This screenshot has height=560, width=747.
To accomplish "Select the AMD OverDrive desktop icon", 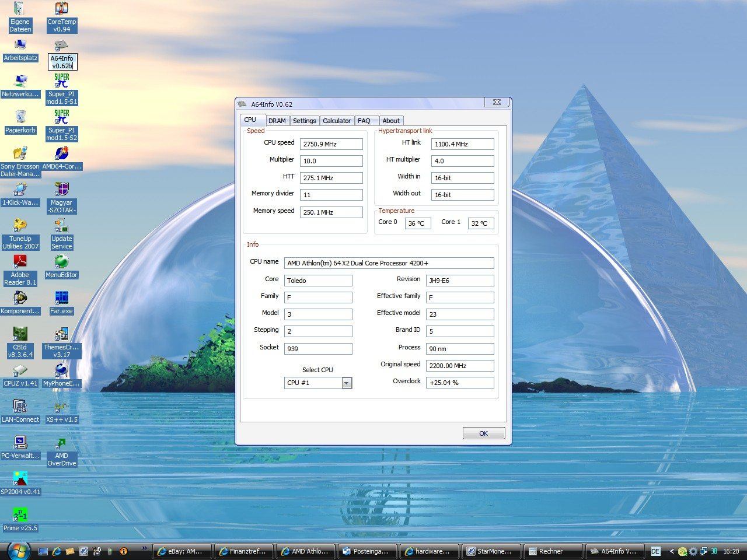I will 61,452.
